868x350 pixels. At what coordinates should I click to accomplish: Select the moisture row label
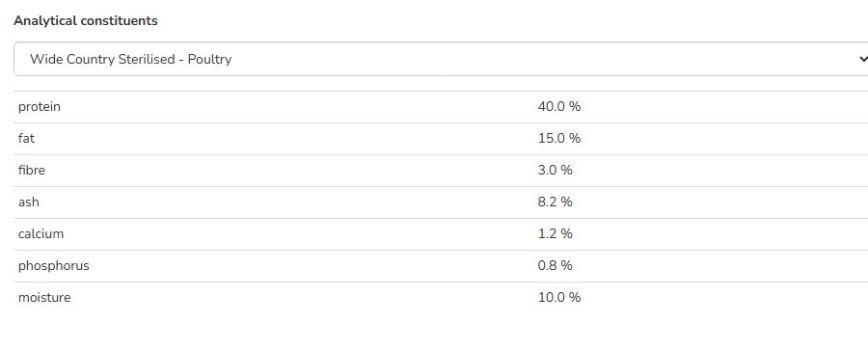pyautogui.click(x=44, y=297)
